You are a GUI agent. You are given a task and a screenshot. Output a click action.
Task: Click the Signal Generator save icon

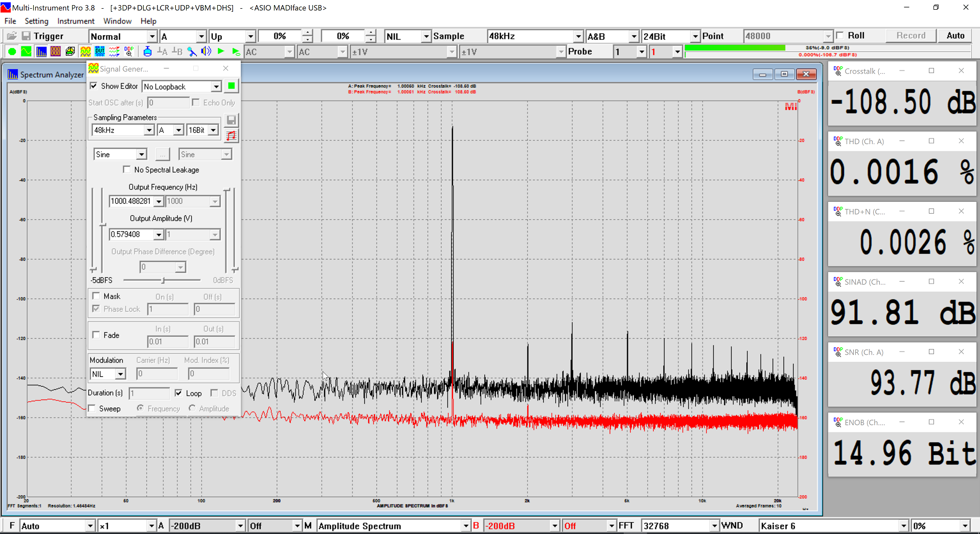point(232,120)
